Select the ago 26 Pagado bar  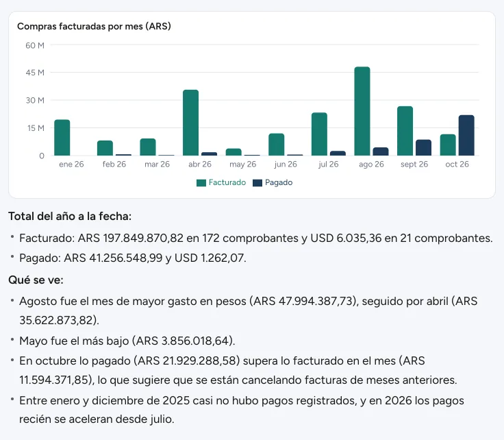[x=381, y=151]
